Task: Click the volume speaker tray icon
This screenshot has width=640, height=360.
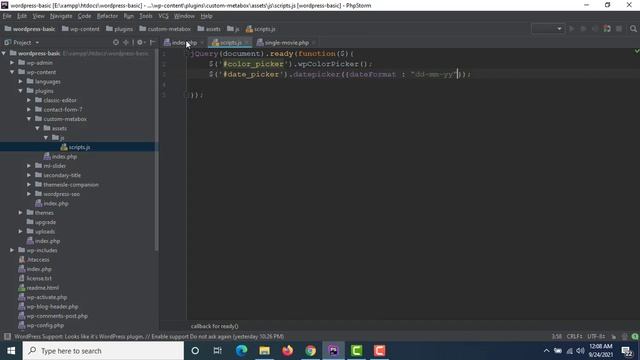Action: click(580, 351)
